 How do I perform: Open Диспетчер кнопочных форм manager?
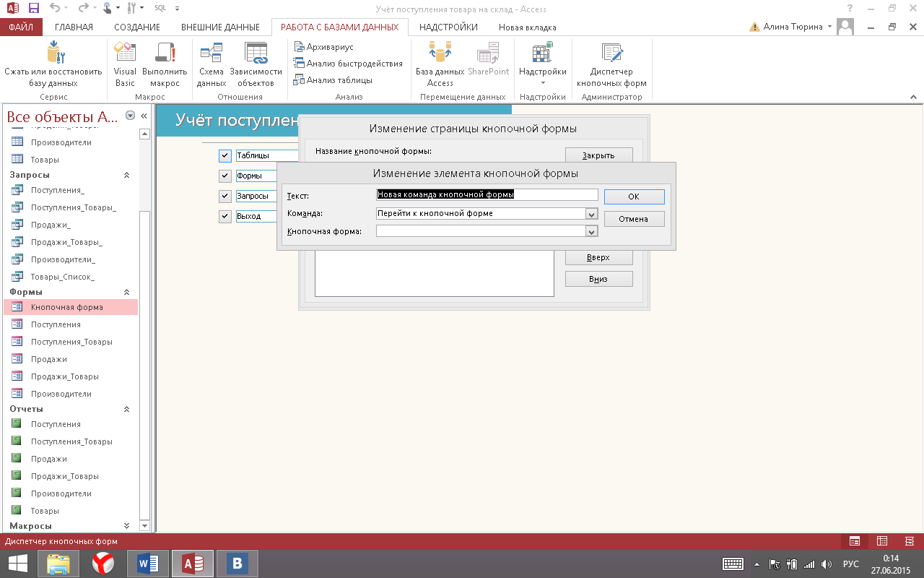611,65
